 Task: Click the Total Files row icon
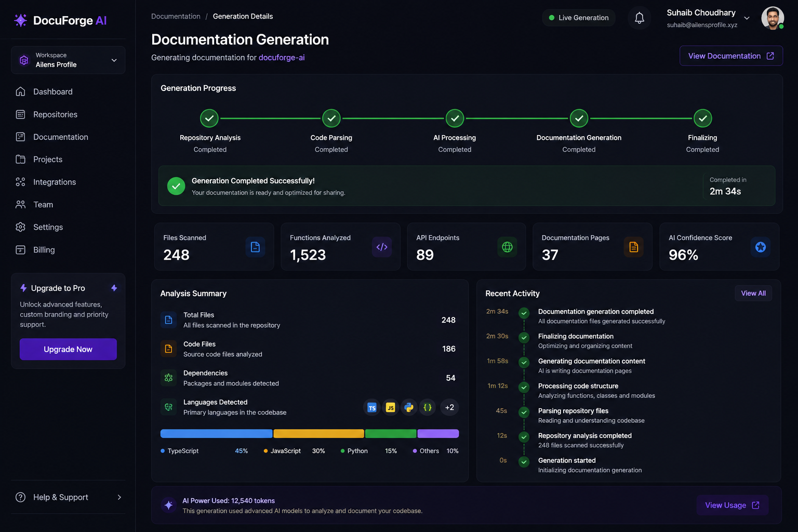(x=168, y=320)
